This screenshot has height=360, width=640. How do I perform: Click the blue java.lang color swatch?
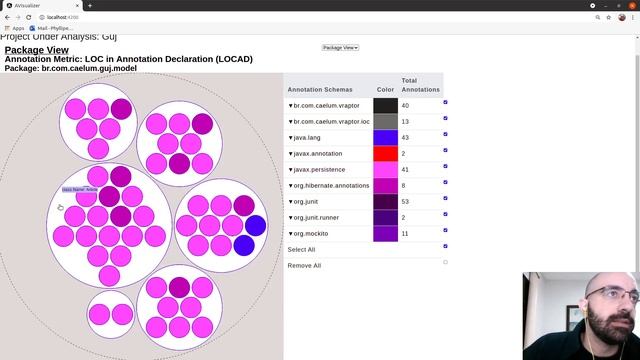coord(385,138)
